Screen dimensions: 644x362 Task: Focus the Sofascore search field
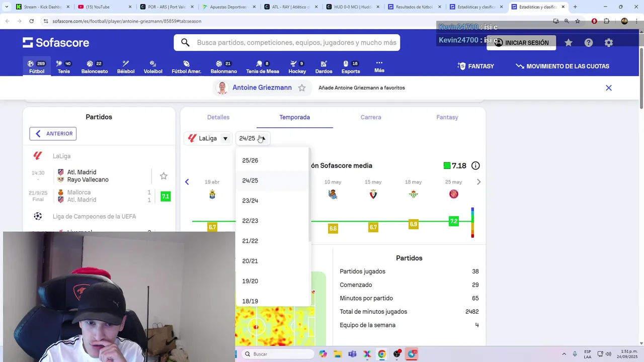point(287,43)
